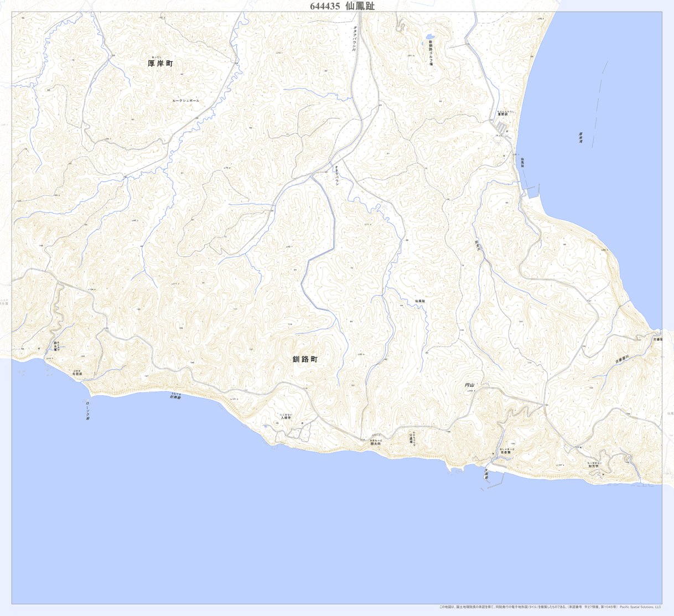Click the 知方学 settlement label
Viewport: 674px width, 616px height.
point(594,465)
